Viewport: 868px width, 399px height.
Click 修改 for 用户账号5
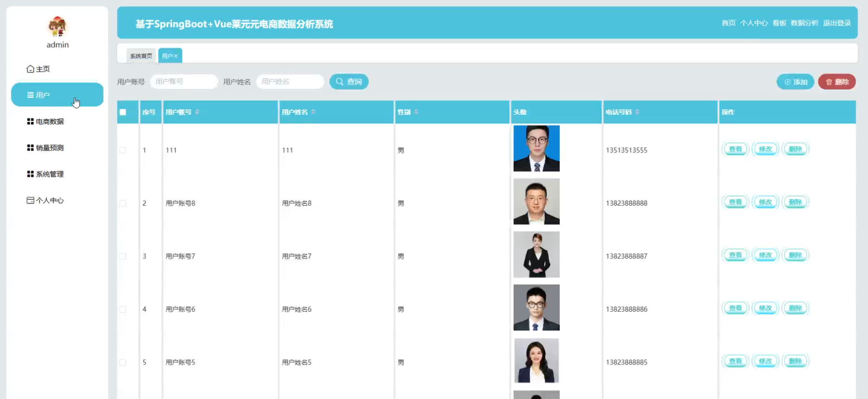click(766, 361)
